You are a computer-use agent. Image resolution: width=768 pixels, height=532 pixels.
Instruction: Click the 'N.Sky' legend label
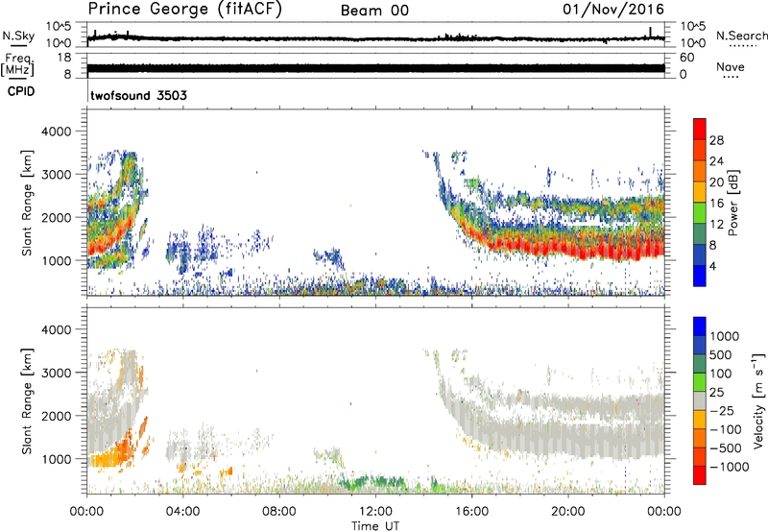18,36
